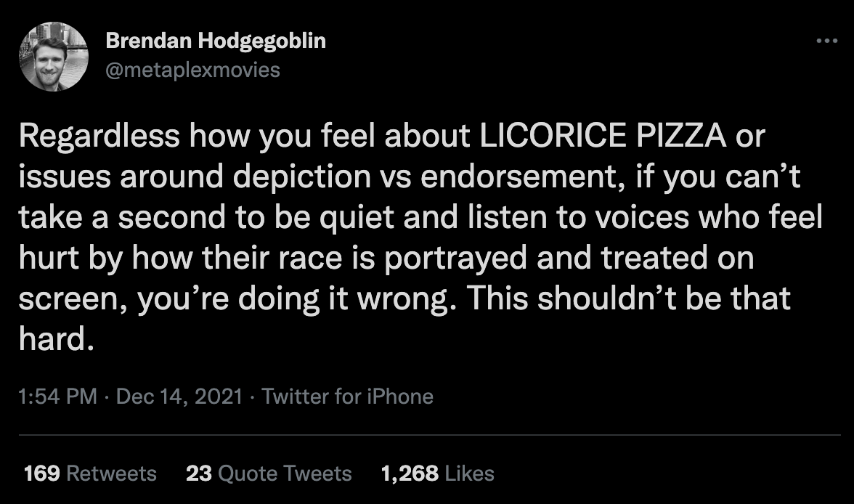
Task: Click the display name Brendan Hodgegoblin
Action: (216, 41)
